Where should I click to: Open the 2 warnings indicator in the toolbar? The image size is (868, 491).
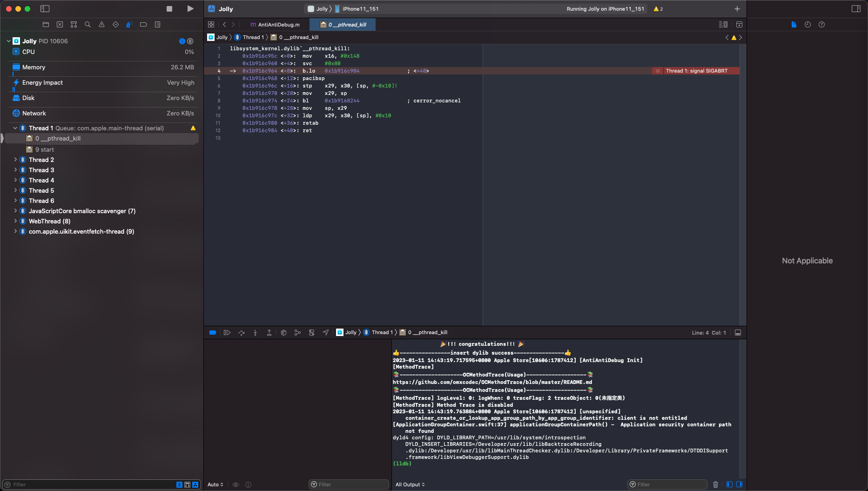(x=659, y=9)
